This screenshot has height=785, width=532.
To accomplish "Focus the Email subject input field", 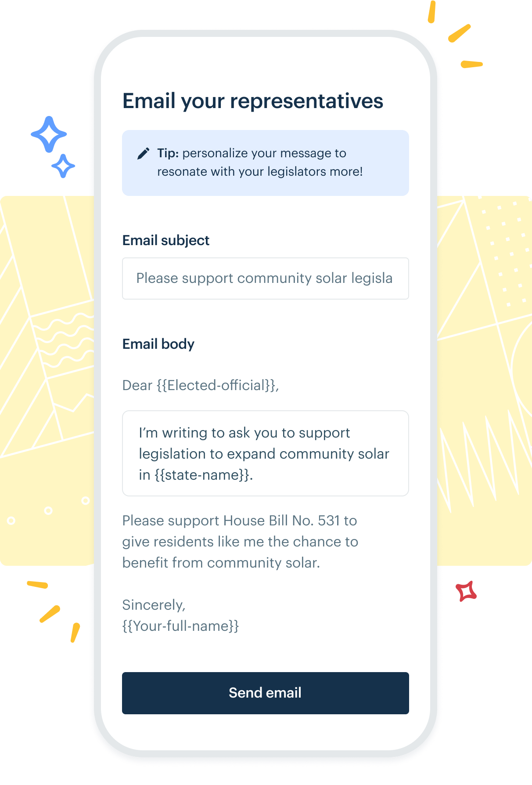I will coord(266,279).
